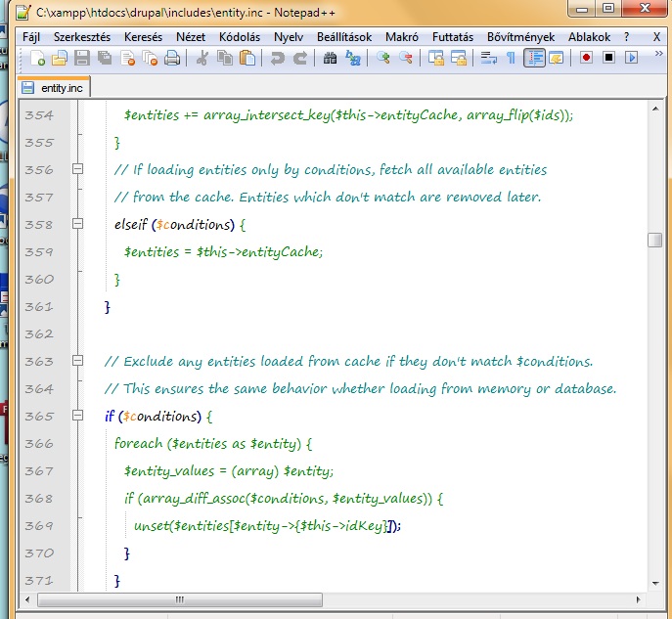Viewport: 672px width, 619px height.
Task: Collapse the comment fold at line 363
Action: 77,361
